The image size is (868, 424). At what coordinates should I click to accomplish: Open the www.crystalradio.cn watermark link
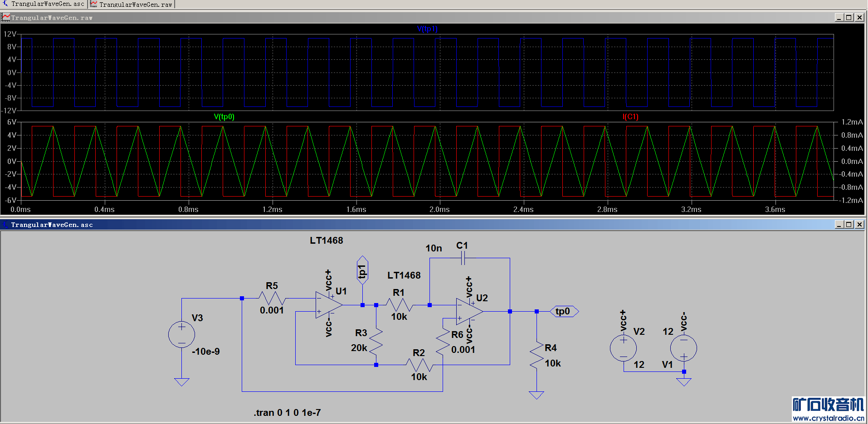point(828,418)
